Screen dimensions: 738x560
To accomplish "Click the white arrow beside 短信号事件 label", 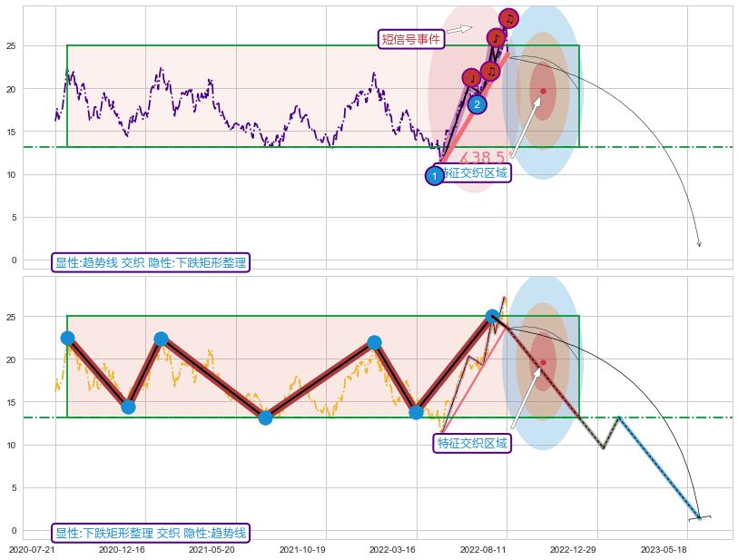I will click(x=459, y=29).
